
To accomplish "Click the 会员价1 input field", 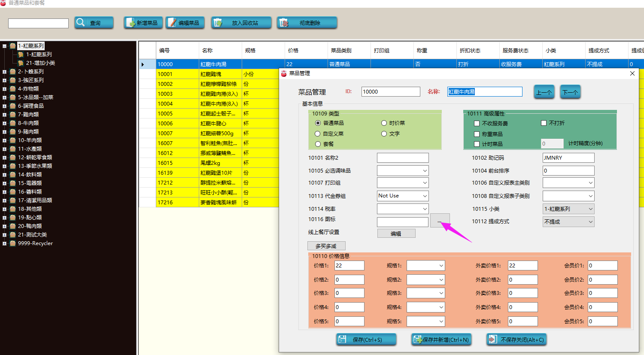I will (603, 265).
